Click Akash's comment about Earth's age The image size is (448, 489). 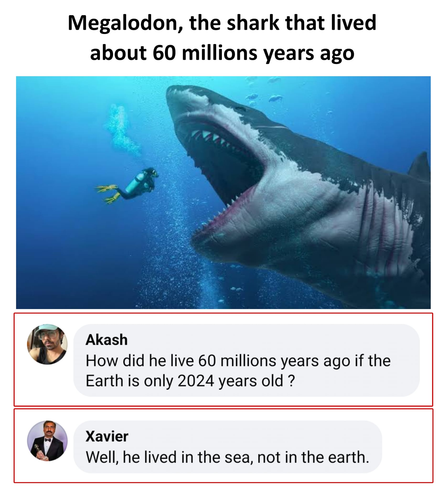coord(238,371)
